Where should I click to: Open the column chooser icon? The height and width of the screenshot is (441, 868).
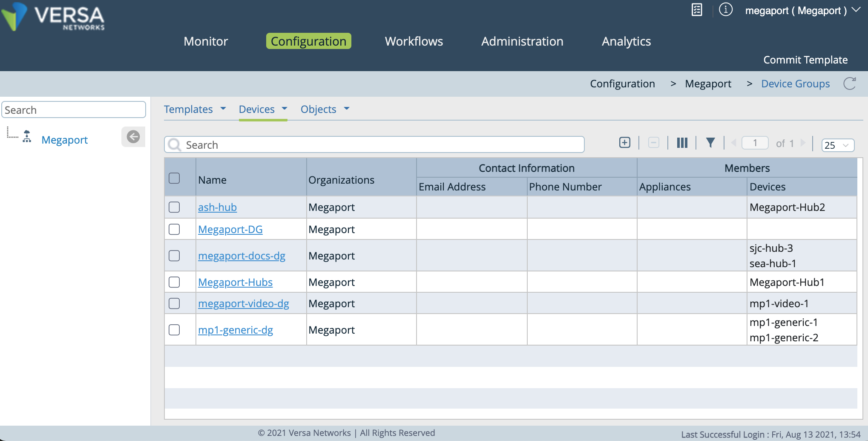tap(682, 143)
